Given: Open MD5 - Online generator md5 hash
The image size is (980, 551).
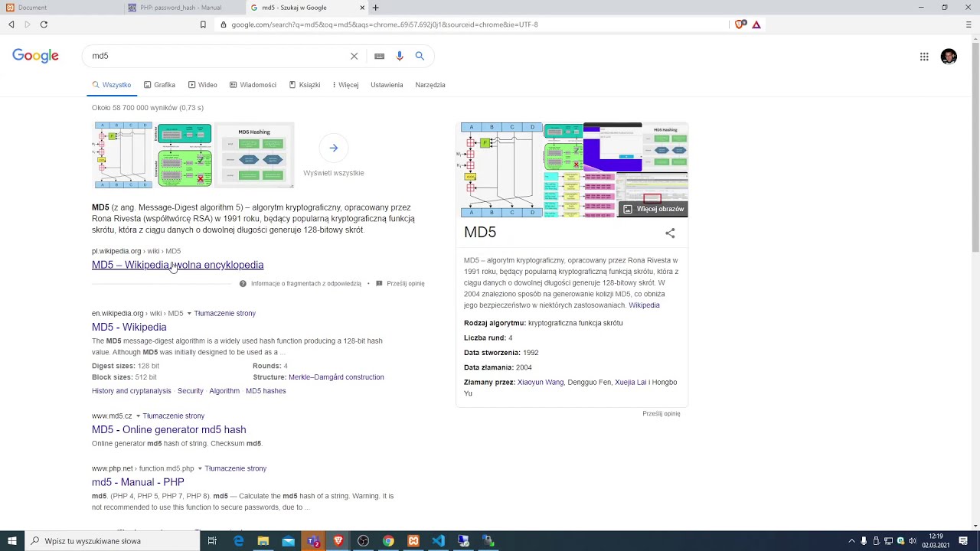Looking at the screenshot, I should pos(169,429).
